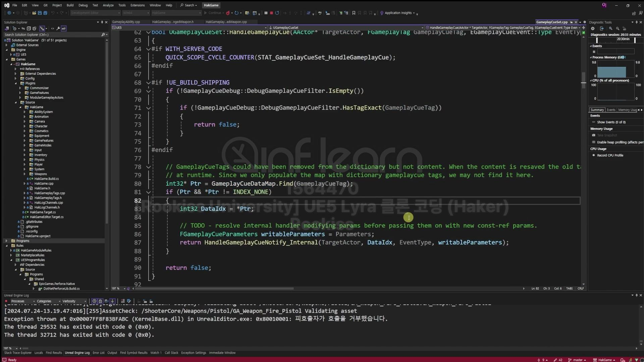Click the Stop Debugging red square icon
The height and width of the screenshot is (362, 644).
click(x=271, y=13)
